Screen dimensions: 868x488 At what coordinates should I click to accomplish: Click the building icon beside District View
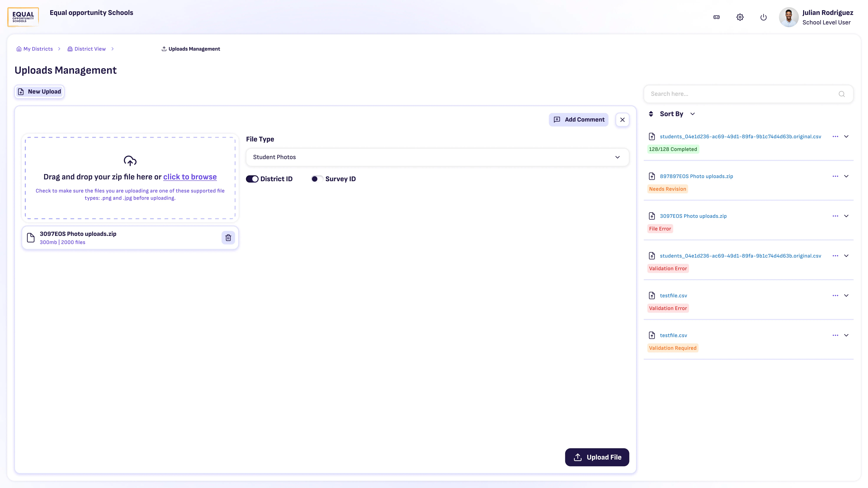click(70, 49)
